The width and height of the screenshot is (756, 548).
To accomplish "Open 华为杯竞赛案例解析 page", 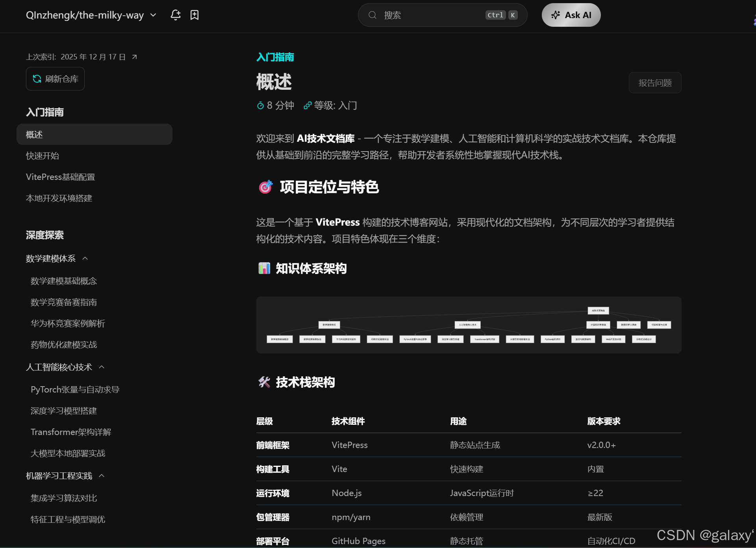I will click(68, 324).
